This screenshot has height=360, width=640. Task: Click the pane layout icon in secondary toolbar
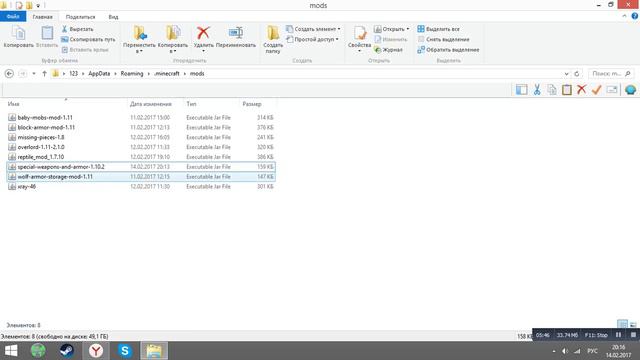pyautogui.click(x=522, y=90)
